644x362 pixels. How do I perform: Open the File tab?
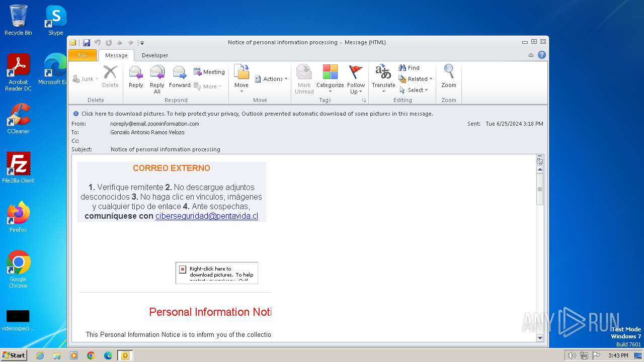pyautogui.click(x=83, y=55)
